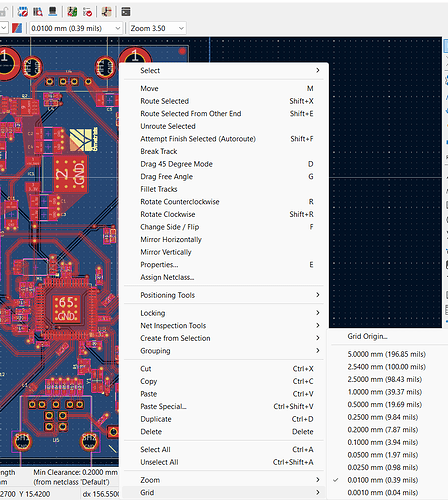
Task: Launch the 3D viewer icon
Action: click(x=53, y=12)
